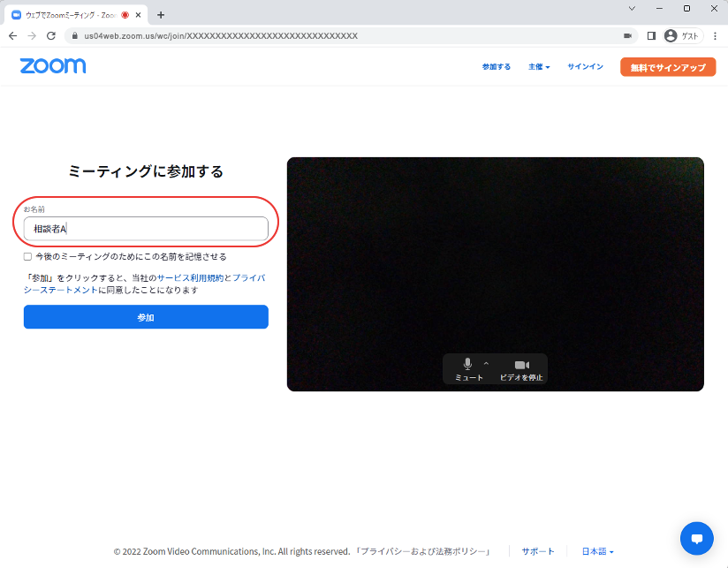This screenshot has width=728, height=568.
Task: Stop video with the camera icon
Action: point(521,369)
